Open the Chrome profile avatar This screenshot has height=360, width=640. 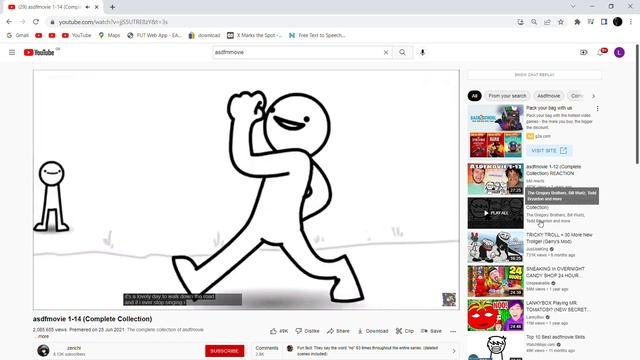coord(618,22)
